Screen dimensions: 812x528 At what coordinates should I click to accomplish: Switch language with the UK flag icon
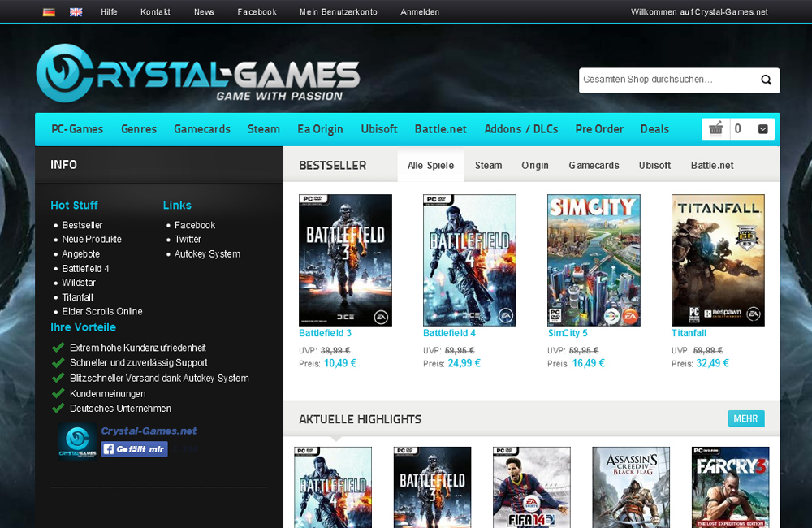tap(76, 12)
